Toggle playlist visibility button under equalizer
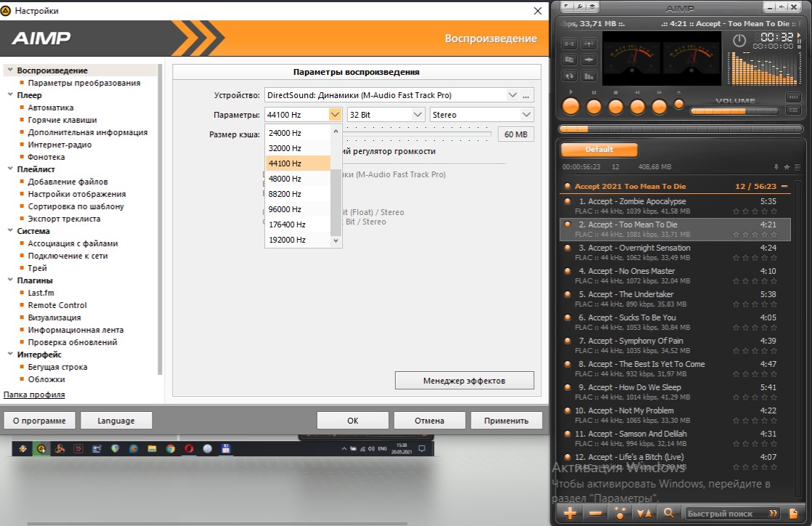 point(793,110)
